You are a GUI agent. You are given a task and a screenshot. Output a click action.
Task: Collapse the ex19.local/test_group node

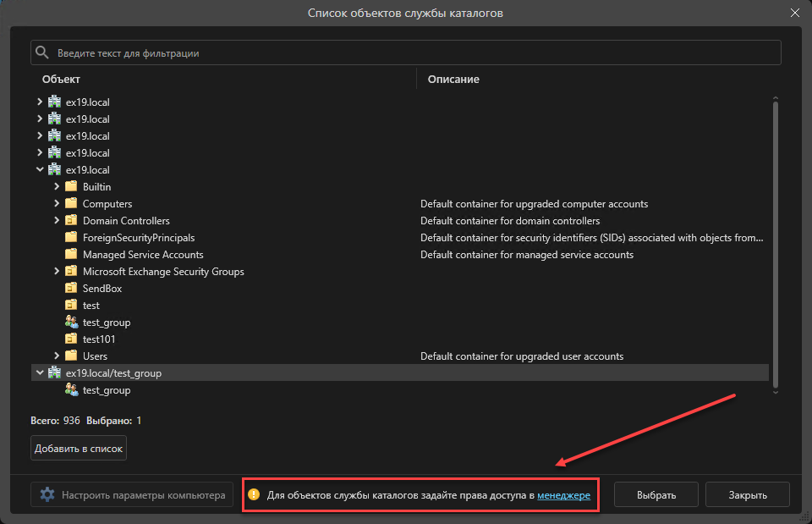click(x=40, y=373)
